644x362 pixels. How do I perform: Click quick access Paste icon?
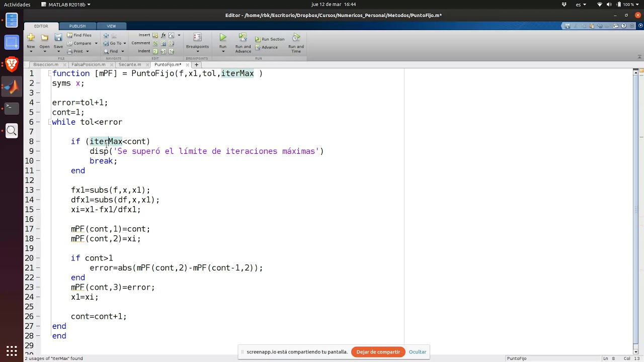pos(592,26)
